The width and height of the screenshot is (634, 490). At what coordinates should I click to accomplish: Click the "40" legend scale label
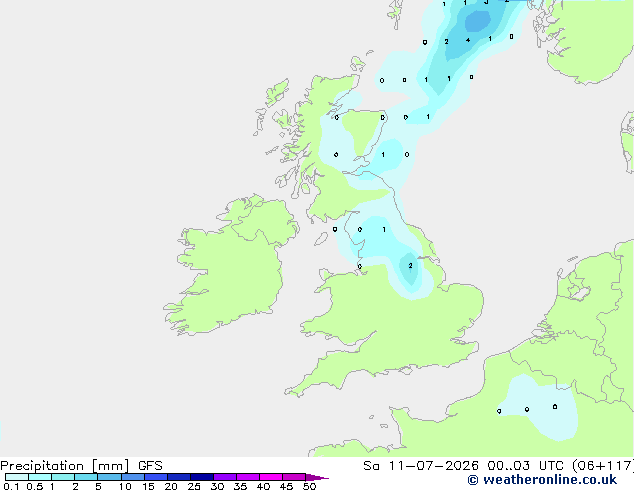[x=263, y=486]
